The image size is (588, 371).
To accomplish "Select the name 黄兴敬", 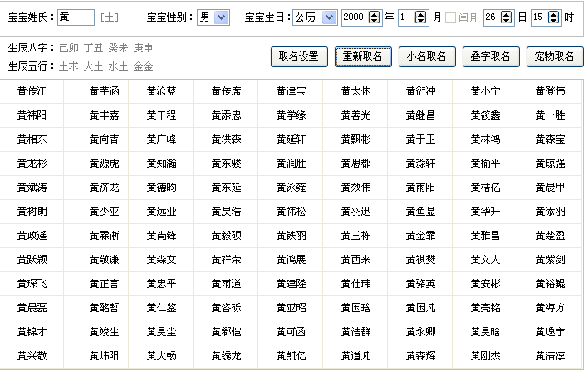I will point(32,355).
